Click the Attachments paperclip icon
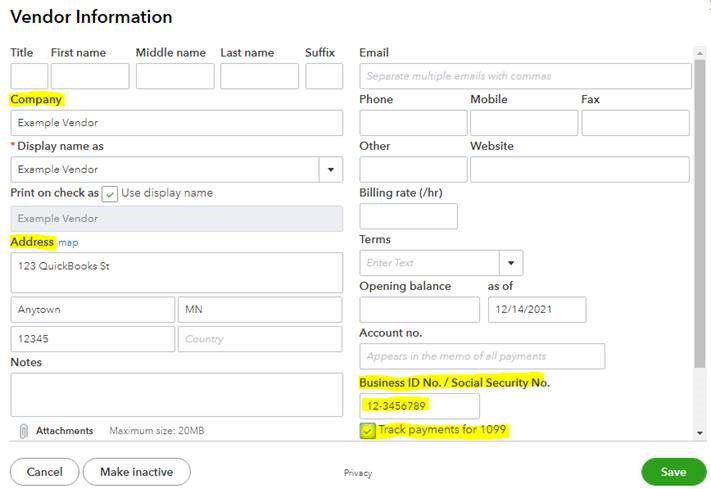The image size is (711, 489). click(x=24, y=431)
